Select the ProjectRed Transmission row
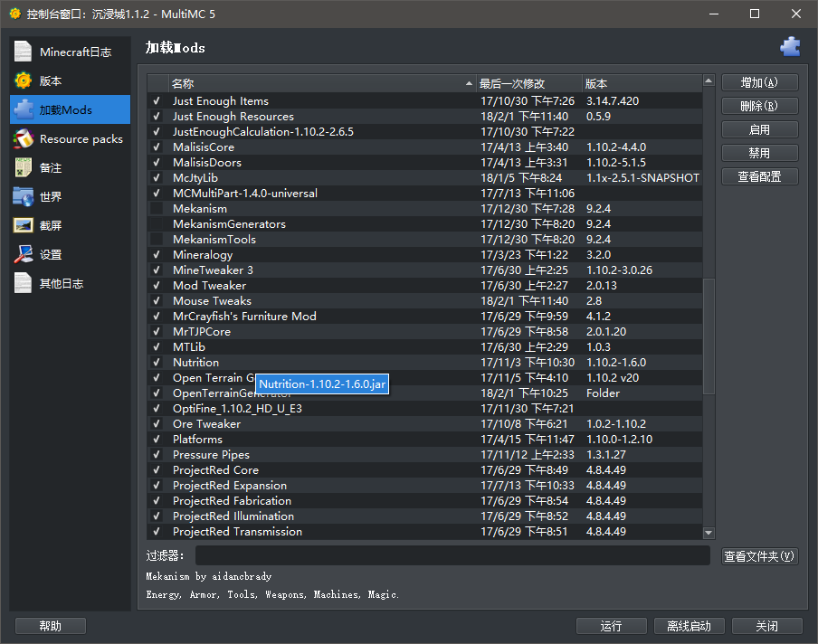The height and width of the screenshot is (644, 818). pyautogui.click(x=424, y=532)
